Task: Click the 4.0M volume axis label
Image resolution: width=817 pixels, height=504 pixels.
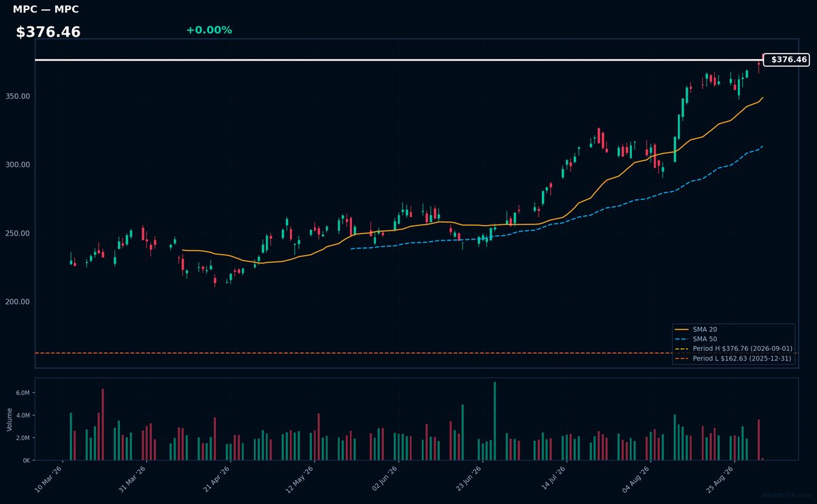Action: click(23, 416)
